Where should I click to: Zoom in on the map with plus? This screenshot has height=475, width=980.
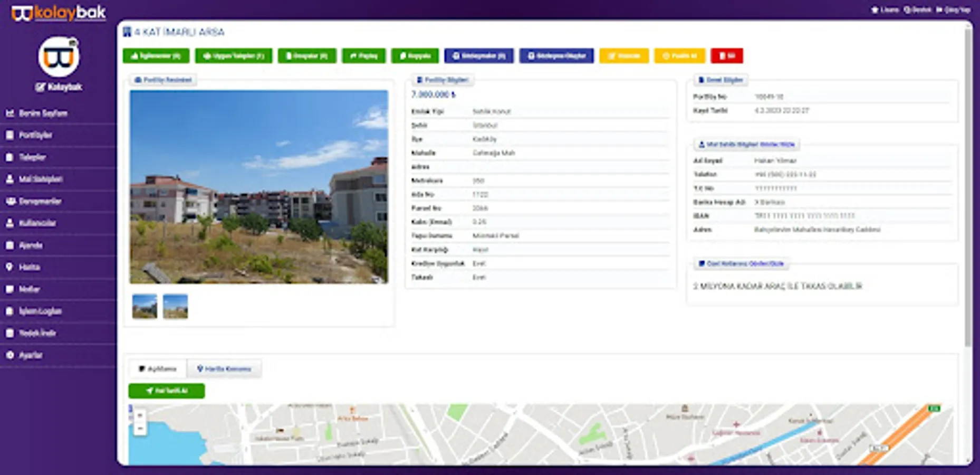point(140,415)
